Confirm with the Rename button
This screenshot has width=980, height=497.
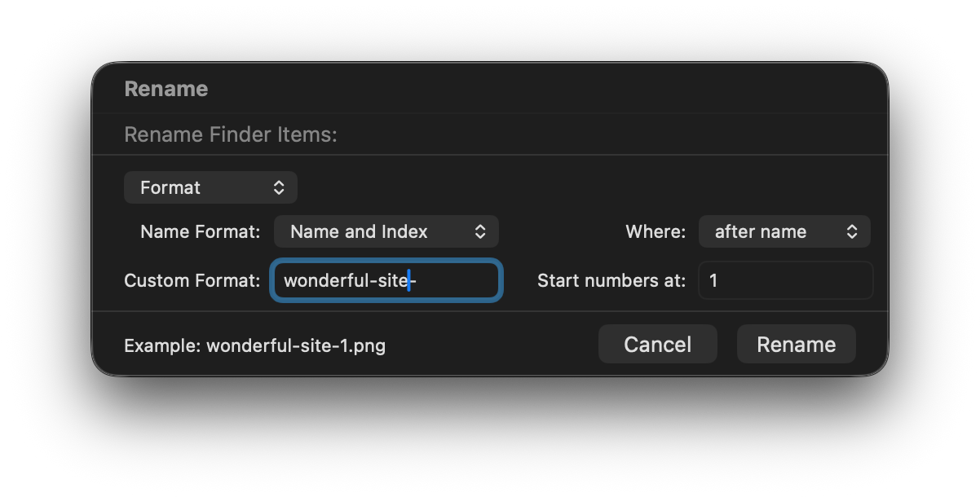click(x=796, y=345)
